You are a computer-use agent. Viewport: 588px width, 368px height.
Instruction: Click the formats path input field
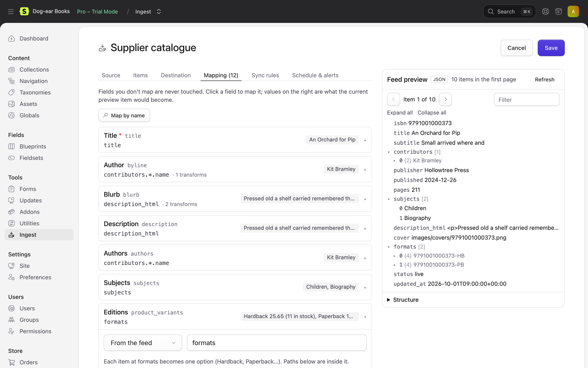click(x=276, y=343)
